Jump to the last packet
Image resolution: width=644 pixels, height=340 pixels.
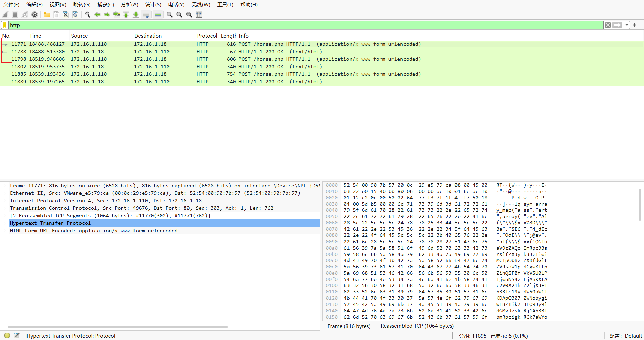pos(136,15)
